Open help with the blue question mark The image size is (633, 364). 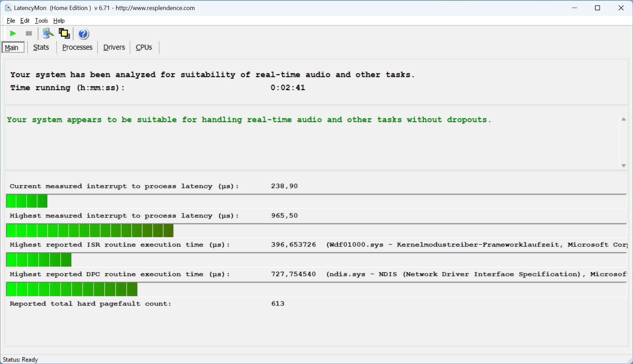tap(83, 34)
